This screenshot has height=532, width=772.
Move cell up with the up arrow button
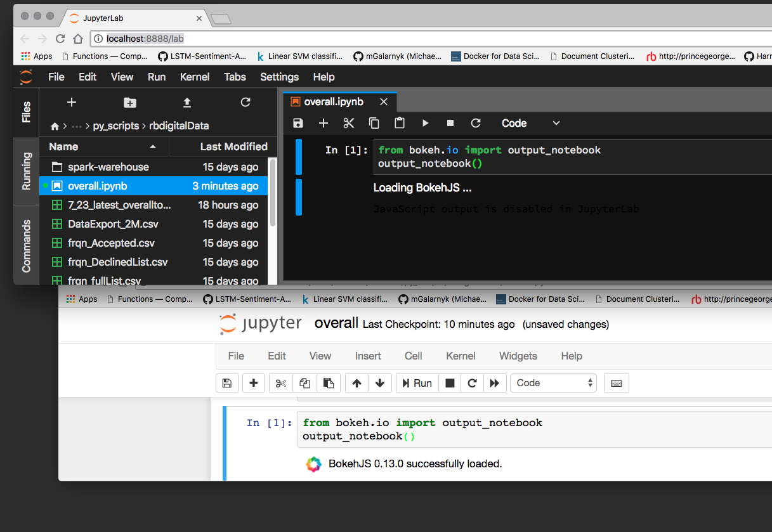[x=357, y=383]
